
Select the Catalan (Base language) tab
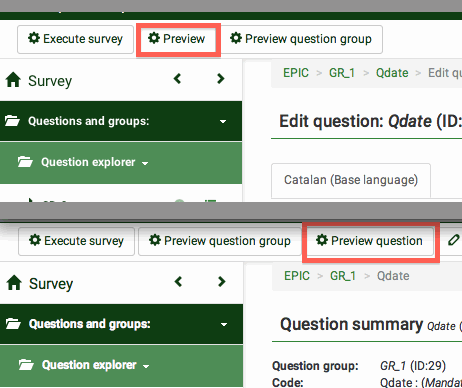351,180
